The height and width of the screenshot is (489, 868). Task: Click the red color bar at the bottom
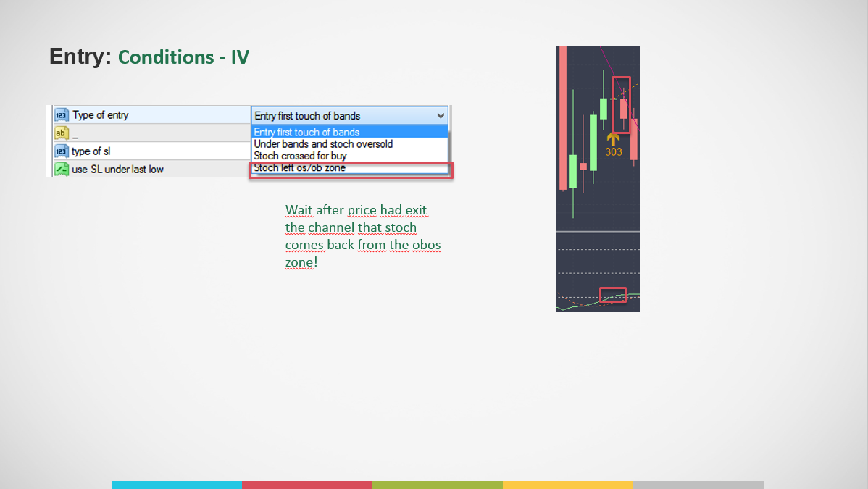pyautogui.click(x=306, y=485)
